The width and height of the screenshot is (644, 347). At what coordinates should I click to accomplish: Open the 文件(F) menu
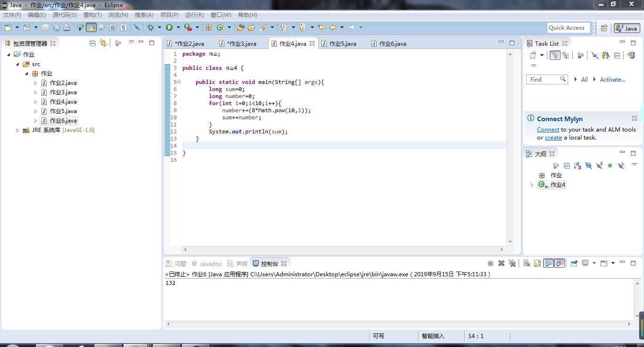(12, 15)
